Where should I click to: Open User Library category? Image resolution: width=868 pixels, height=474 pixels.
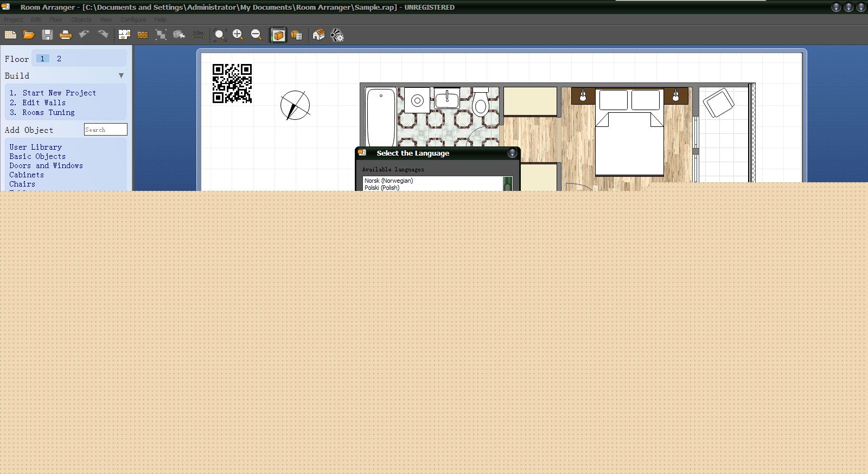(35, 147)
